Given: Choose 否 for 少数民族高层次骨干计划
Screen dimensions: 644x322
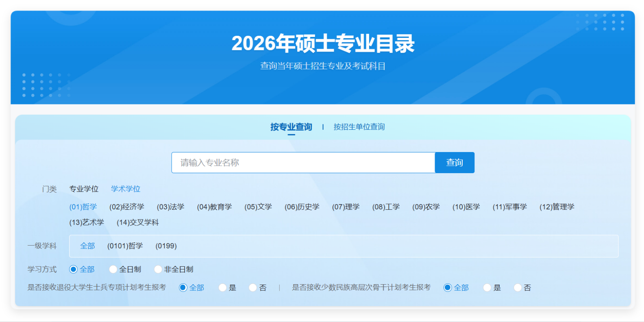Looking at the screenshot, I should [522, 287].
